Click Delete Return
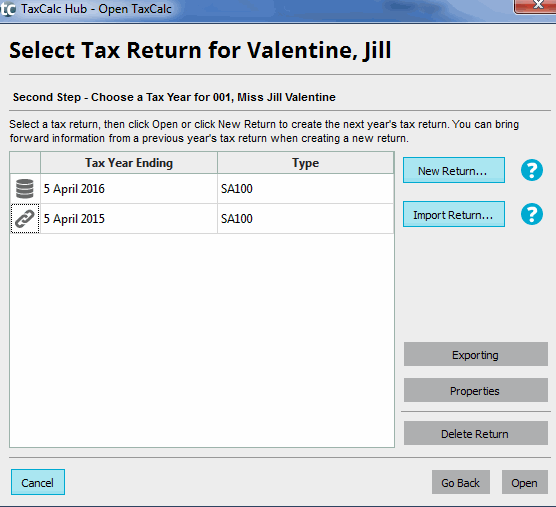 [x=476, y=433]
